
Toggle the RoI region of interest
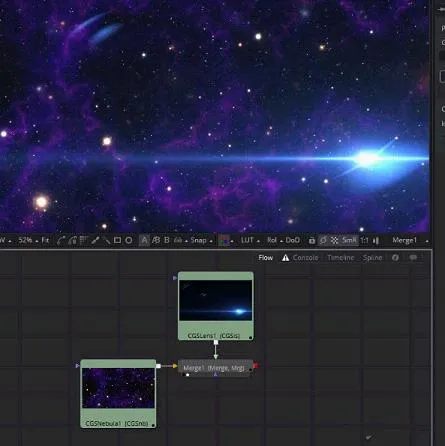272,240
